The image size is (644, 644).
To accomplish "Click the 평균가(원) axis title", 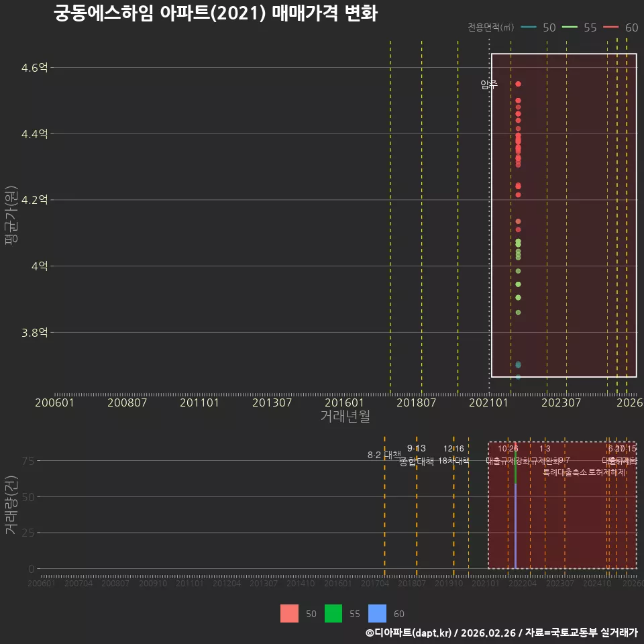I will (11, 215).
